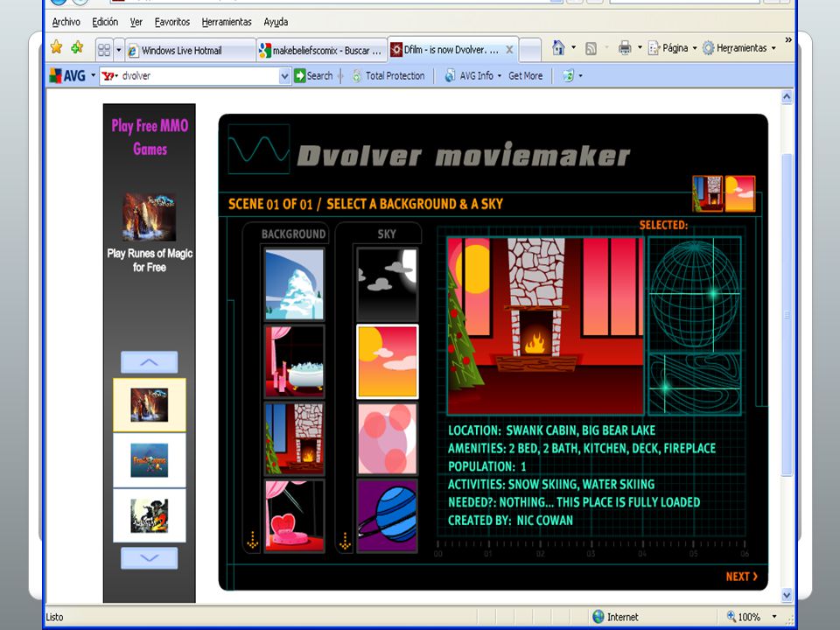Viewport: 840px width, 630px height.
Task: Click the Print icon
Action: 625,48
